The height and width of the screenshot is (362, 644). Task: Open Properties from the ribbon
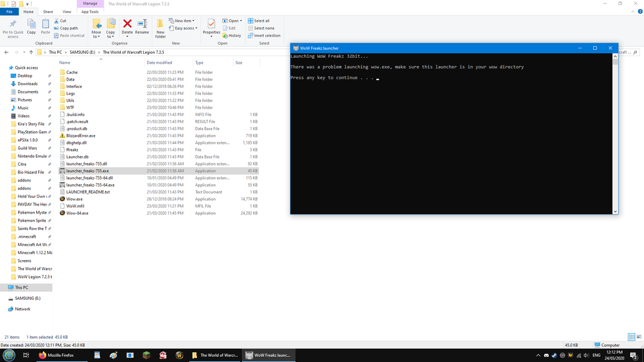pos(211,28)
